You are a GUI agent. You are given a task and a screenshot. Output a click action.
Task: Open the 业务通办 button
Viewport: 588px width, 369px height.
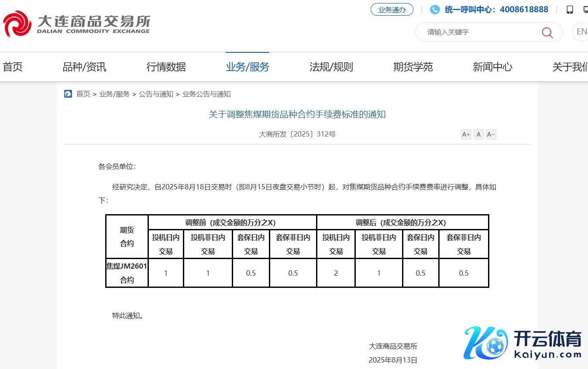[392, 10]
